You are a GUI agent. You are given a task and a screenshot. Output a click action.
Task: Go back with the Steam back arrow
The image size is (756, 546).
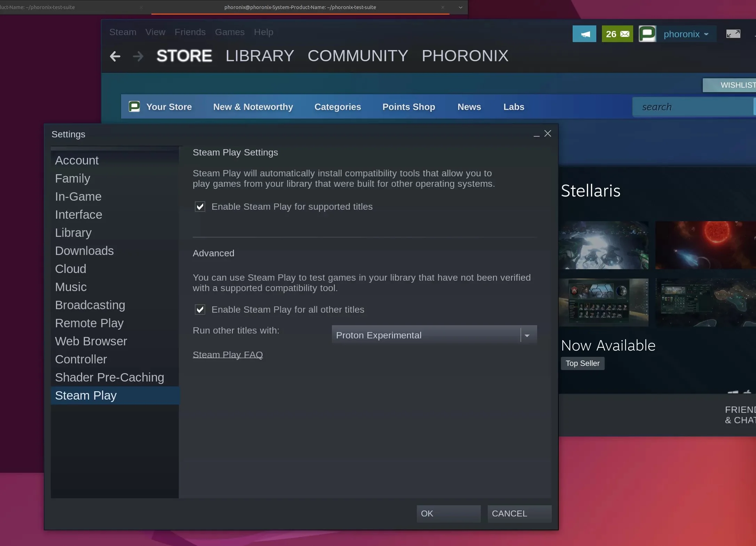coord(115,56)
